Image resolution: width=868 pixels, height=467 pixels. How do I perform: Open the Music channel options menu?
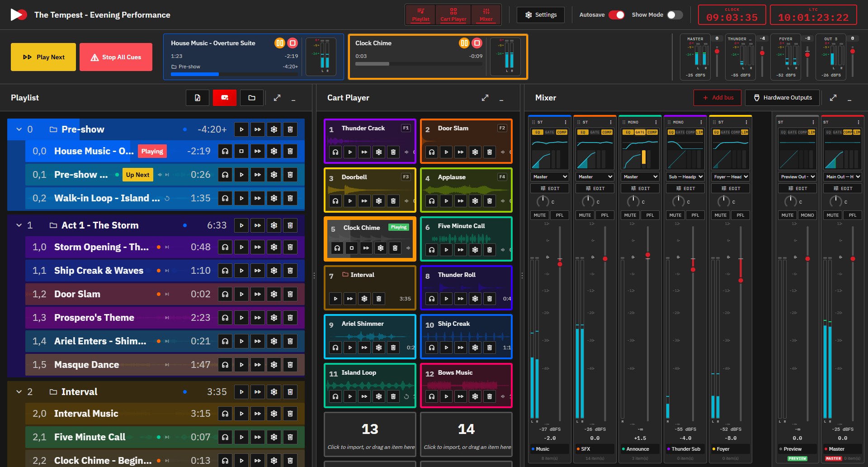pos(566,122)
